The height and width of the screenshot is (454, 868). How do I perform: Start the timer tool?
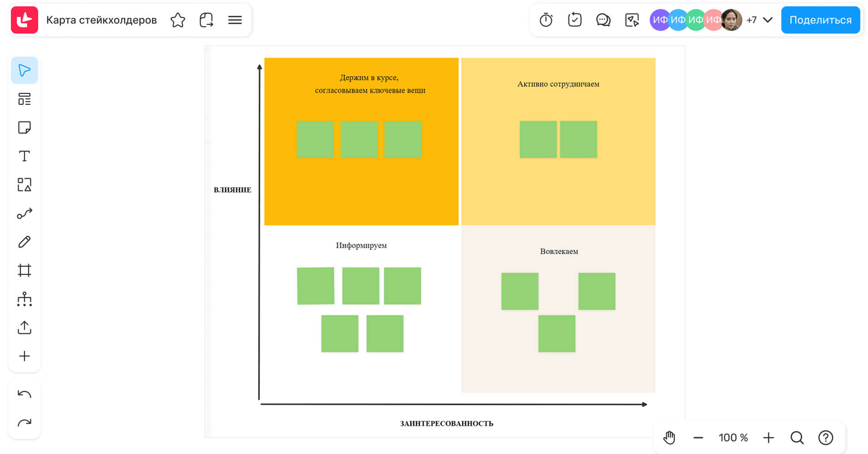(546, 20)
